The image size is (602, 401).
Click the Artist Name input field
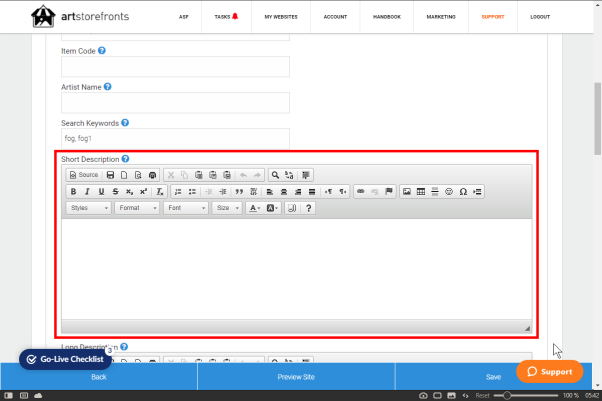click(175, 103)
